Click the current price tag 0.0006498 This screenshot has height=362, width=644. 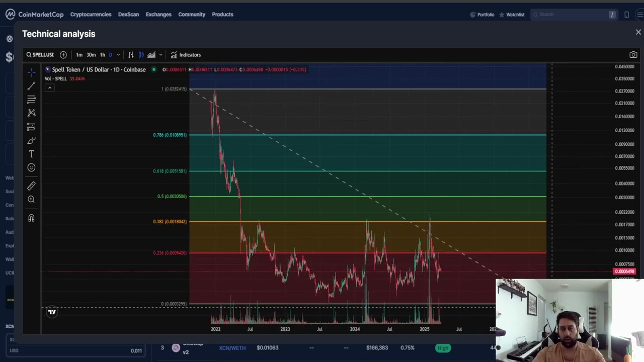(624, 271)
